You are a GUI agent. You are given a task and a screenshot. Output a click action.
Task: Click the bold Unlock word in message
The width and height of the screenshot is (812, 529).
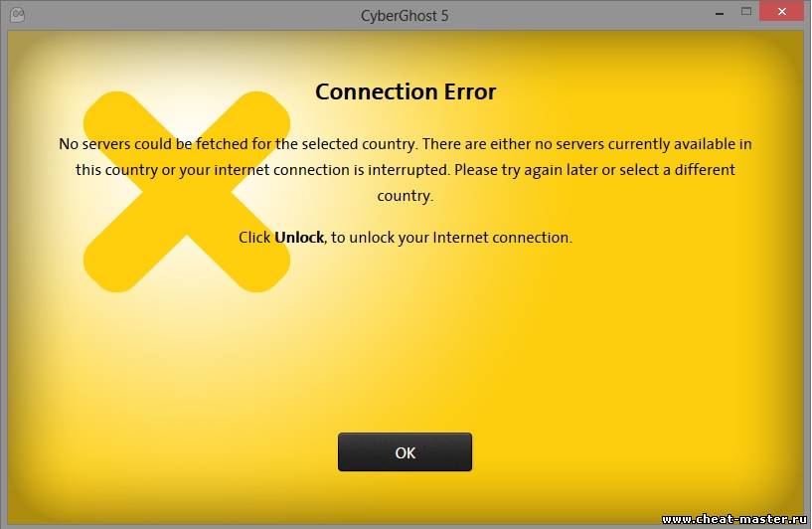click(299, 238)
